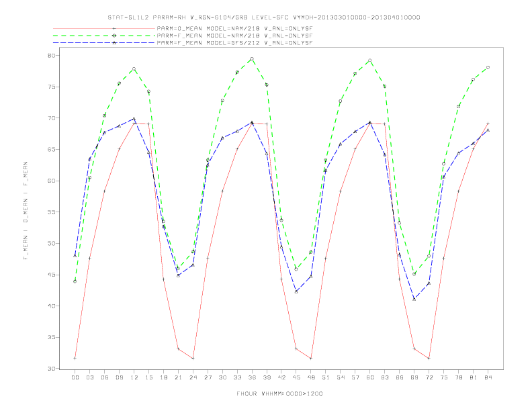Click the x-axis tick label 57
Screen dimensions: 532x411
(355, 377)
